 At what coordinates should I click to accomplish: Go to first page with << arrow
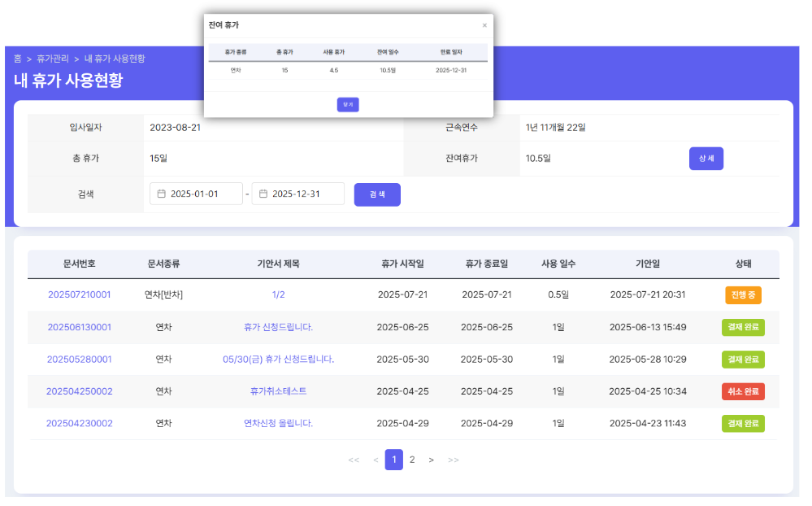coord(354,460)
